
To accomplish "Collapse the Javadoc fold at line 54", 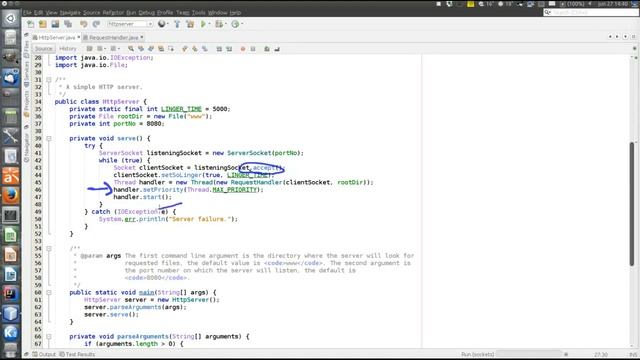I will [49, 248].
